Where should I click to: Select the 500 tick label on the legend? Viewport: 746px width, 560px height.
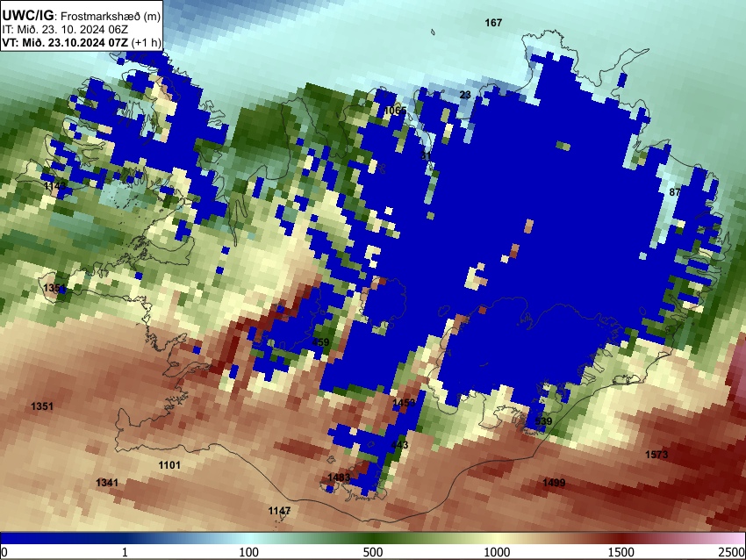pyautogui.click(x=373, y=552)
